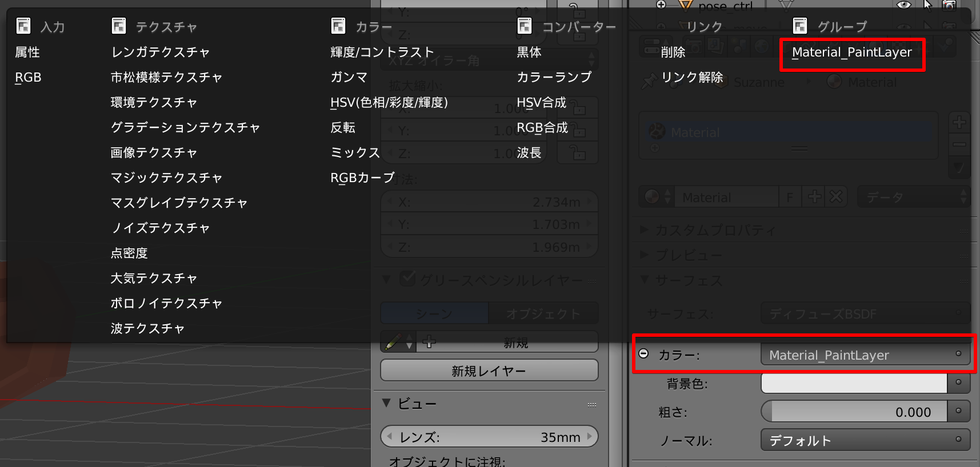Select HSV合成 converter node
The image size is (980, 467).
pos(541,102)
